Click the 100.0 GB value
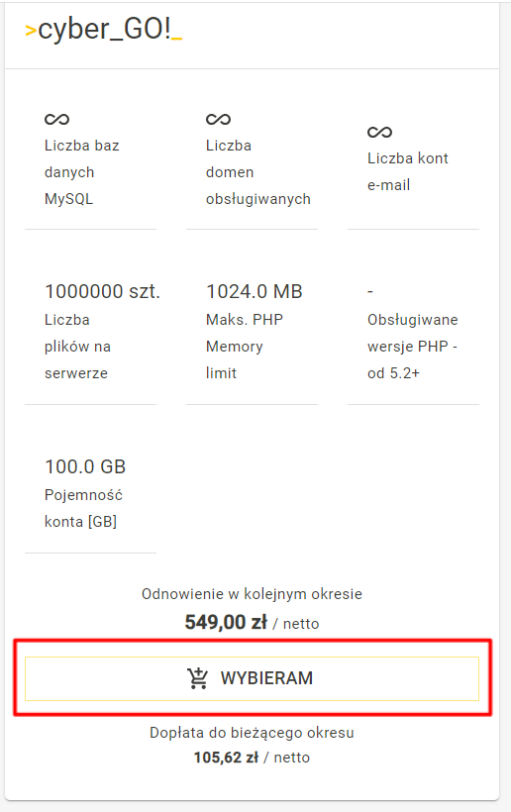Screen dimensions: 511x812 tap(85, 466)
